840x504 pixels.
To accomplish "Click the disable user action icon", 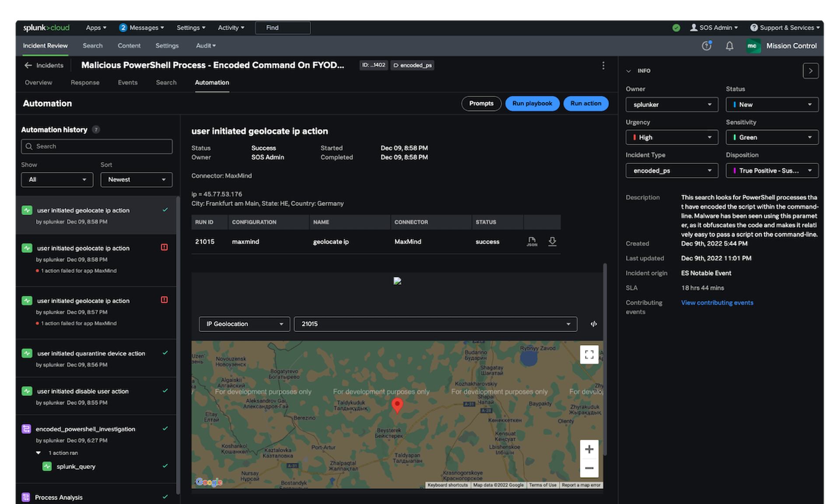I will pyautogui.click(x=27, y=391).
